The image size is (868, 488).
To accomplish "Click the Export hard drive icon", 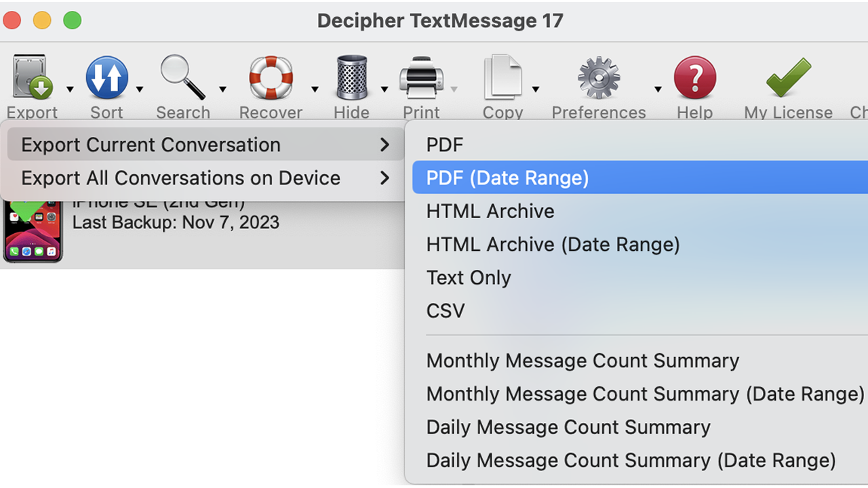I will pos(31,78).
